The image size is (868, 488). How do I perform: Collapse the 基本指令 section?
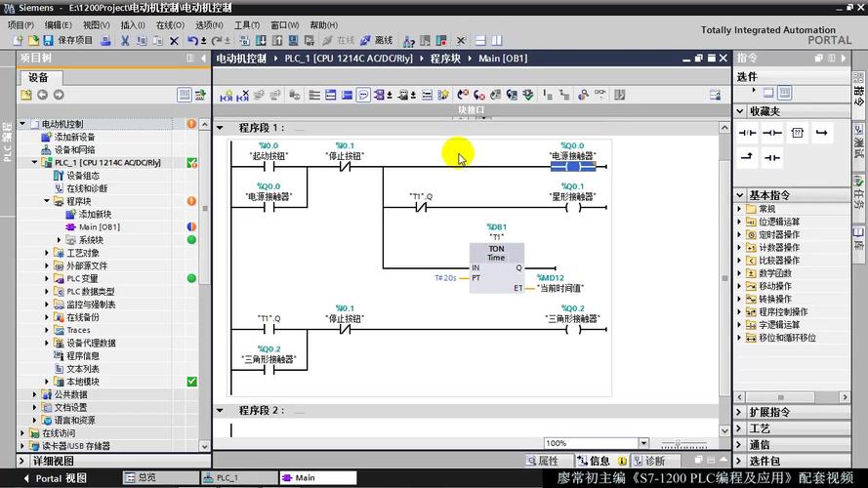pos(740,195)
